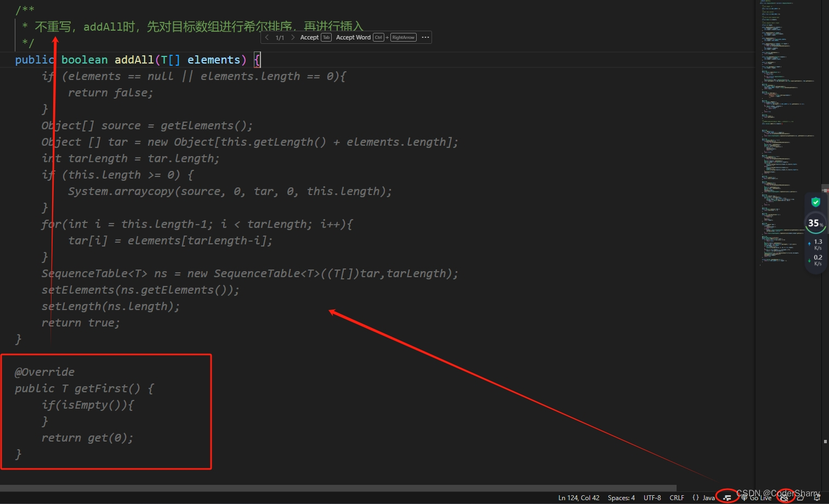
Task: Click the 'return get(0);' line
Action: coord(87,438)
